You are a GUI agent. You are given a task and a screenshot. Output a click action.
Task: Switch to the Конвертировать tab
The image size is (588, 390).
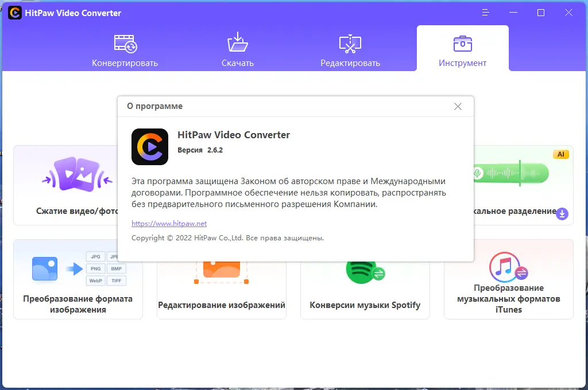point(125,63)
